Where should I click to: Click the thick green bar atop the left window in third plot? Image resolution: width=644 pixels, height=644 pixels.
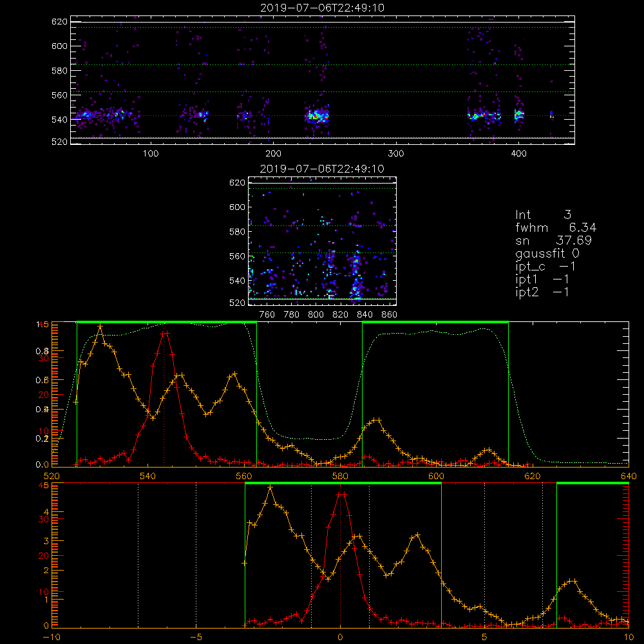(x=167, y=322)
